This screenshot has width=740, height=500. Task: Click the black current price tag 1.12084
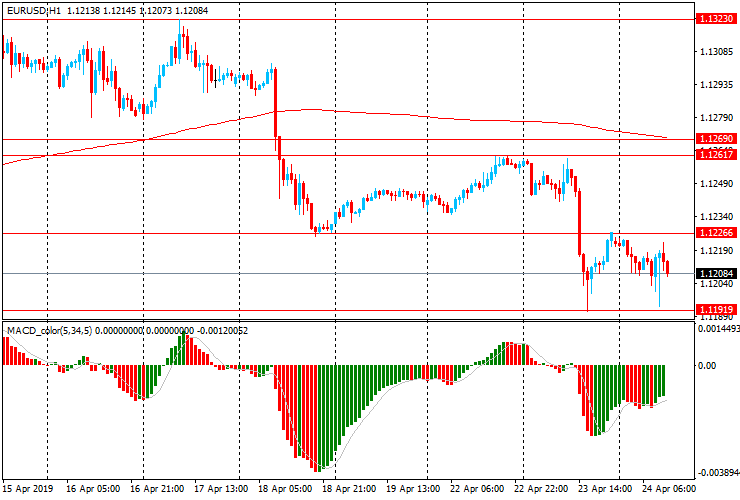716,273
